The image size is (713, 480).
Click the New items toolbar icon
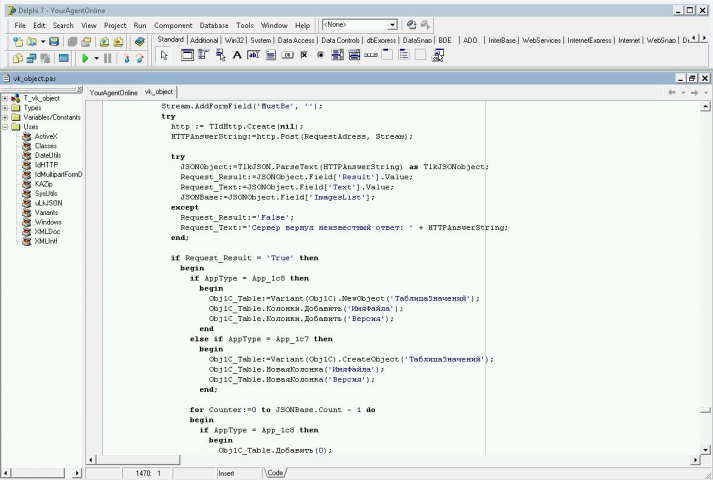coord(18,42)
